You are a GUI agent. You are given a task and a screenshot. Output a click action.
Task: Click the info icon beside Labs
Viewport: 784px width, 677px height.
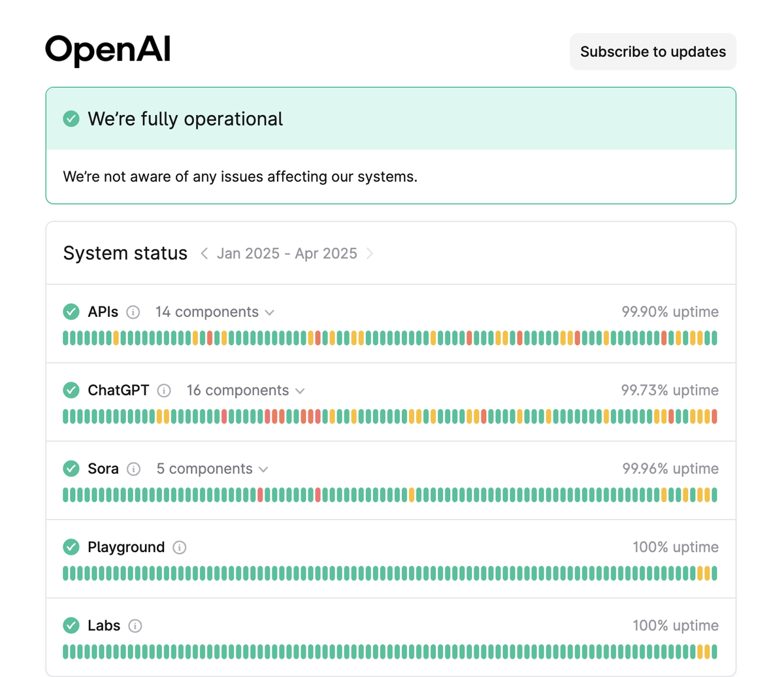click(x=135, y=626)
